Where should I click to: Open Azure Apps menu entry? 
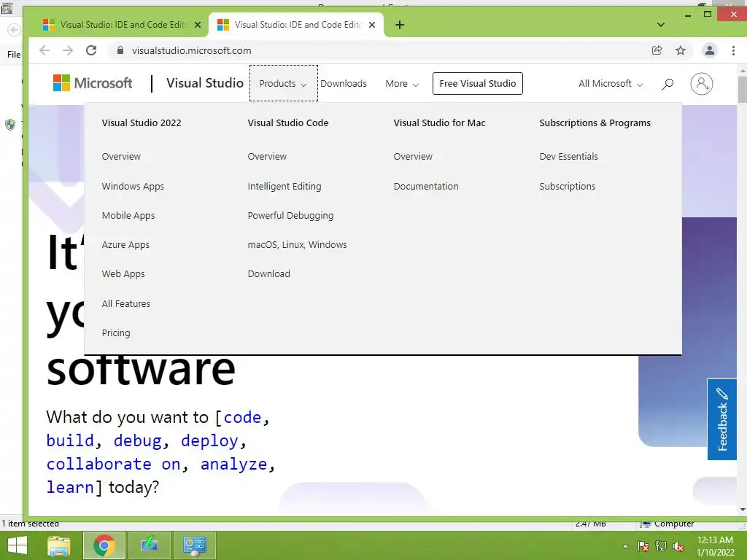125,245
